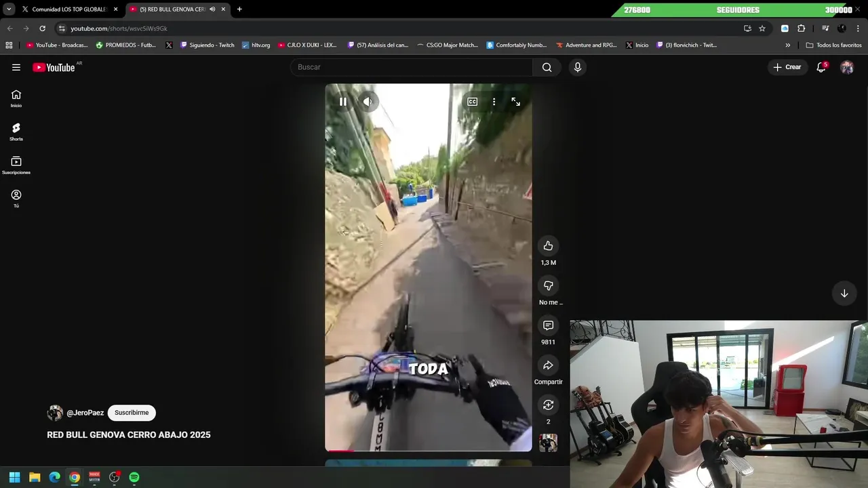Open Spotify from taskbar
The width and height of the screenshot is (868, 488).
[134, 477]
